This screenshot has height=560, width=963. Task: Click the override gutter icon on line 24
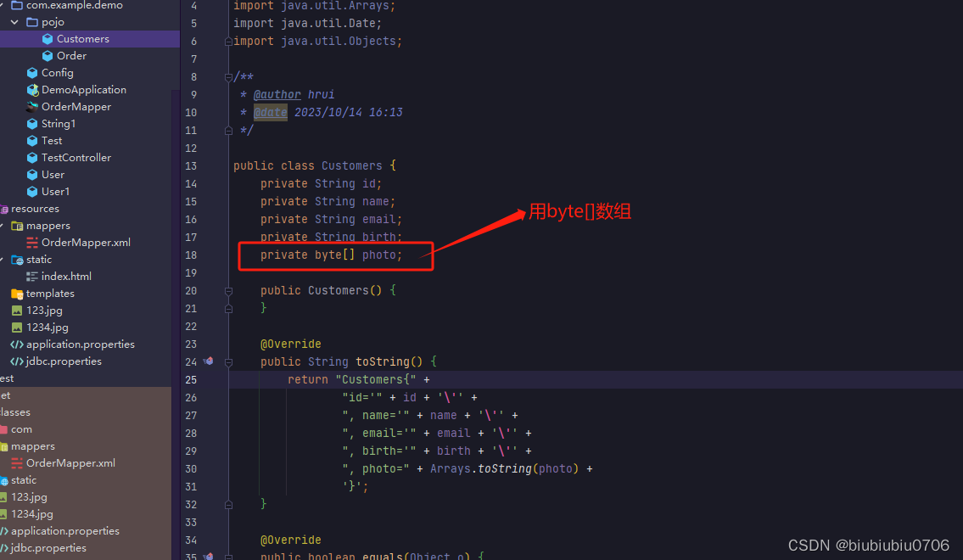[x=209, y=361]
